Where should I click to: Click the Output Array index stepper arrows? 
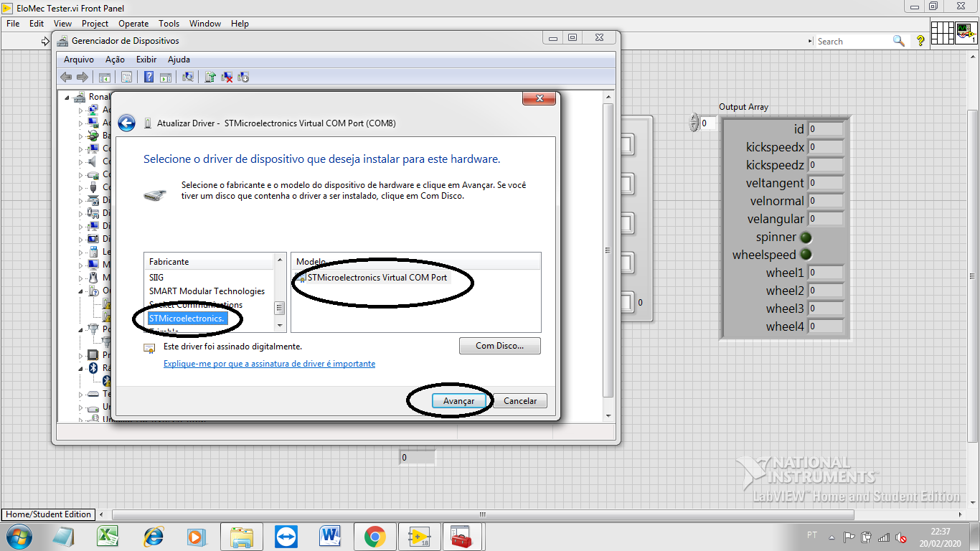coord(693,123)
